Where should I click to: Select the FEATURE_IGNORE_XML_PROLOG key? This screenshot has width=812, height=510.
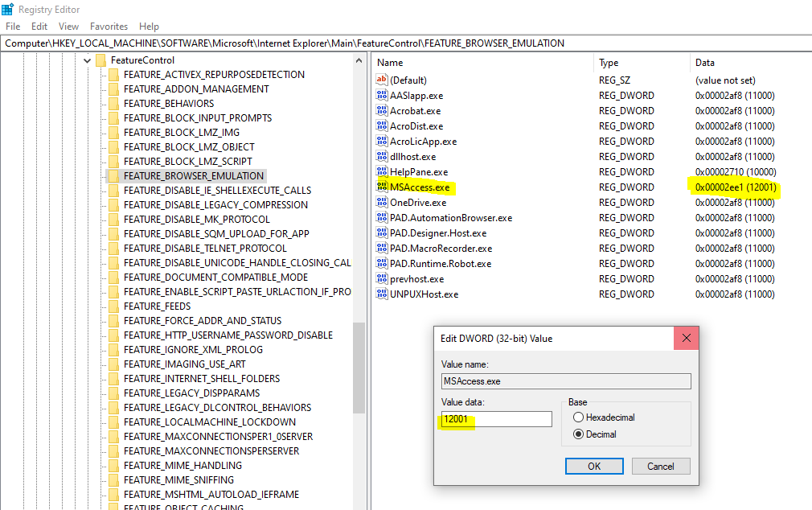tap(193, 350)
